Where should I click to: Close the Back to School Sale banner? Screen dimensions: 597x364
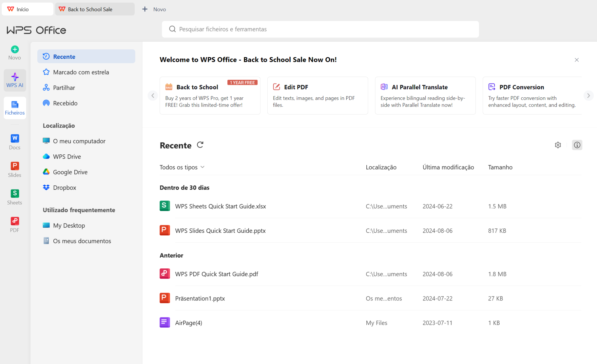[576, 60]
